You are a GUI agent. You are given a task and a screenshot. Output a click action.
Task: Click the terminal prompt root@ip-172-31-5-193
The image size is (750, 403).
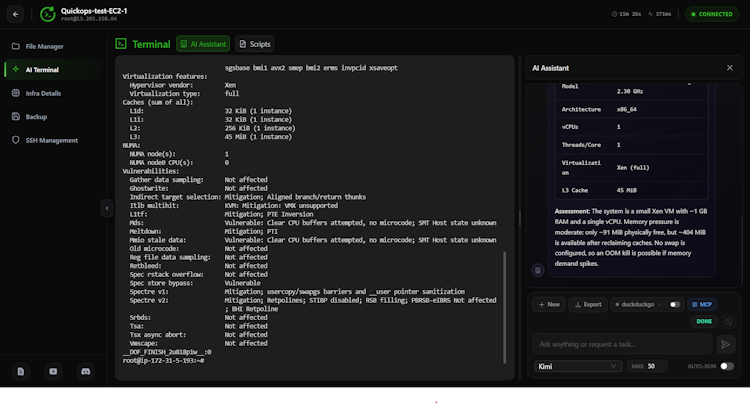[x=163, y=360]
